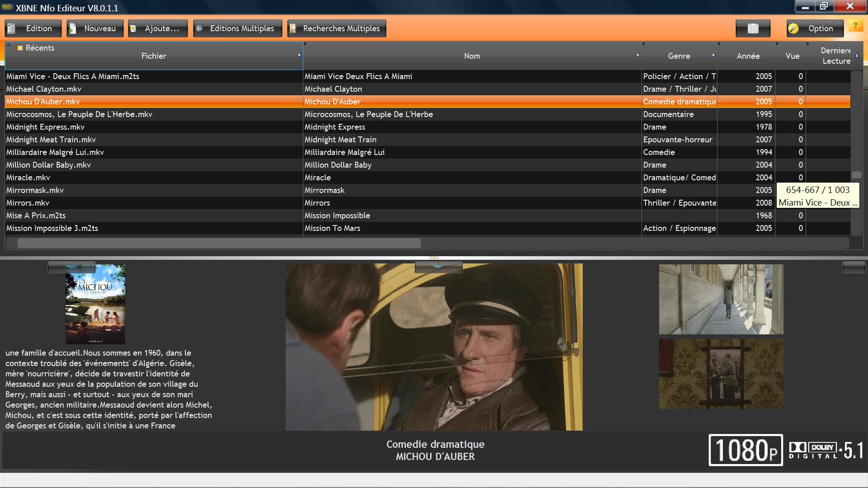Image resolution: width=868 pixels, height=488 pixels.
Task: Click the Dolby Digital 5.1 badge
Action: pyautogui.click(x=826, y=450)
